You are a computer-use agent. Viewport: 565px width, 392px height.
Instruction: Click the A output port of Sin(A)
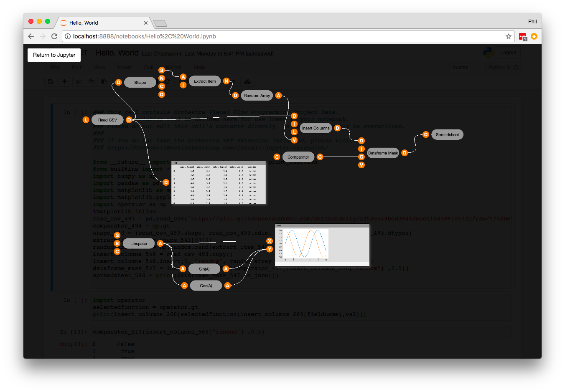click(226, 269)
